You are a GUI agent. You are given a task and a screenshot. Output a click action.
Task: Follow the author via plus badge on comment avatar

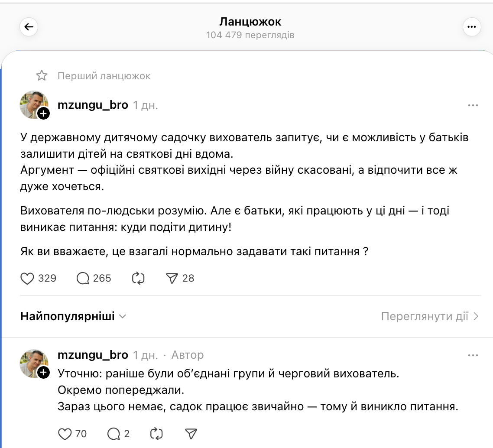click(x=44, y=373)
